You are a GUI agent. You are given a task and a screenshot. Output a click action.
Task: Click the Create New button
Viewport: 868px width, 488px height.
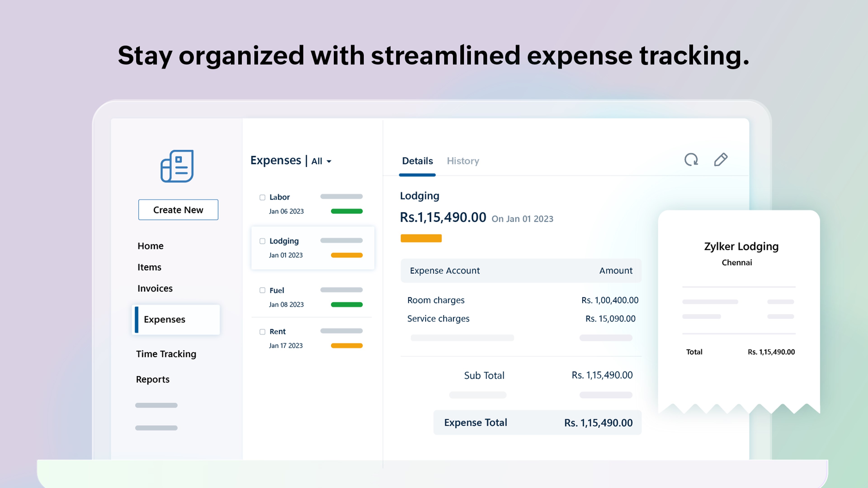tap(178, 209)
